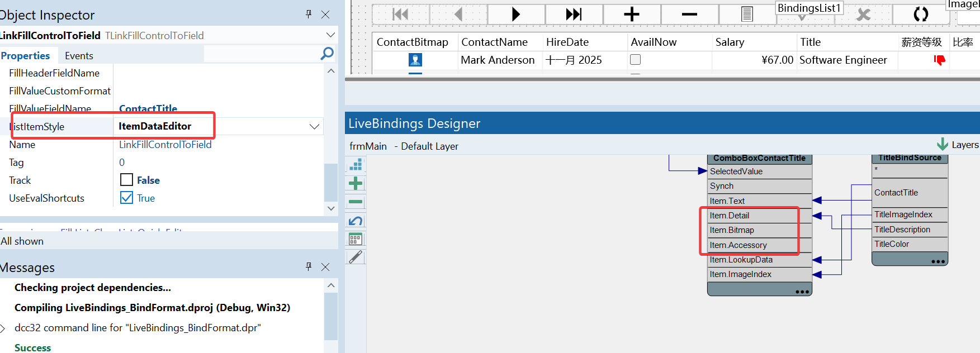Click Messages panel scroll-up arrow
980x353 pixels.
point(331,285)
